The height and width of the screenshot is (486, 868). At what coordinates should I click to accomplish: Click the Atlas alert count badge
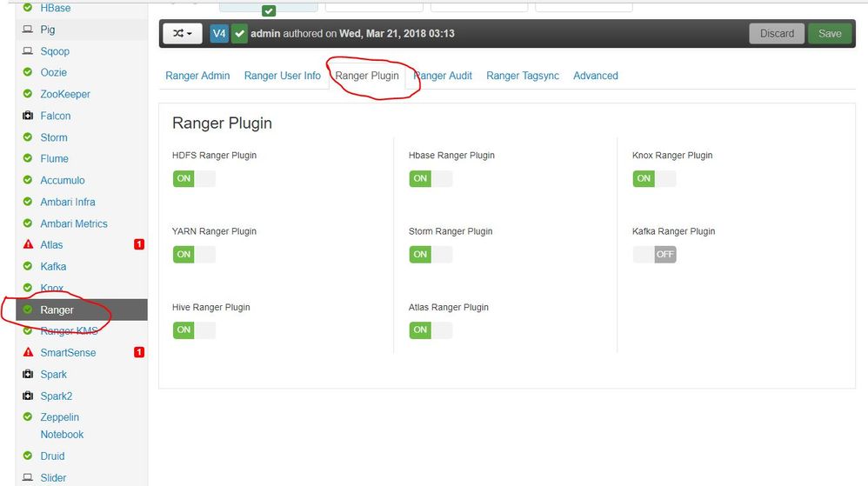click(x=139, y=244)
